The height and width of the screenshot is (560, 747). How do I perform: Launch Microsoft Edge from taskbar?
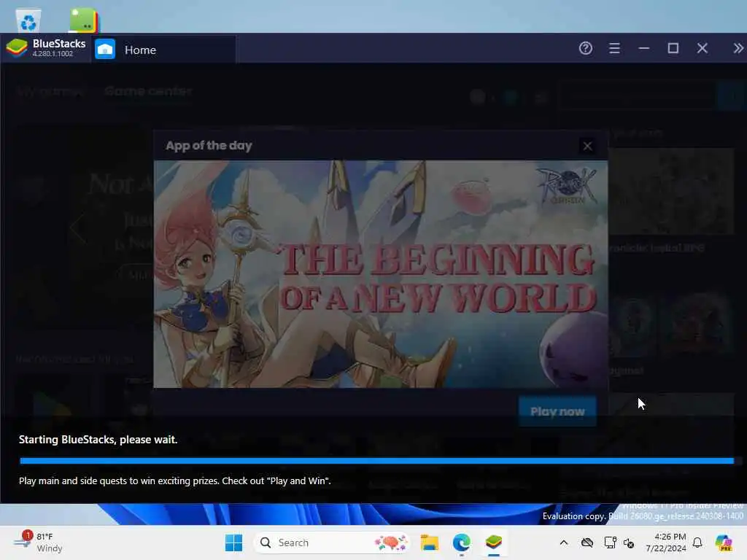pyautogui.click(x=461, y=542)
